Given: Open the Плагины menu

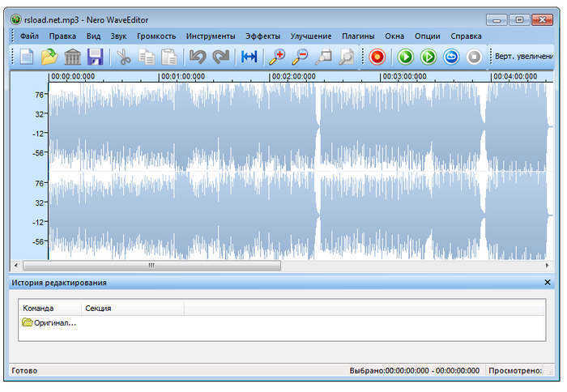Looking at the screenshot, I should [x=358, y=36].
